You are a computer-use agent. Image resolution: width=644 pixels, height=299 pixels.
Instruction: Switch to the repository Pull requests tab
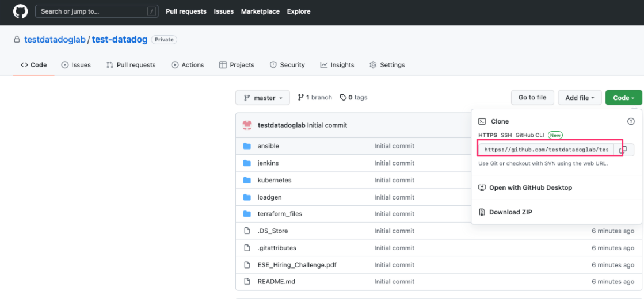point(131,65)
